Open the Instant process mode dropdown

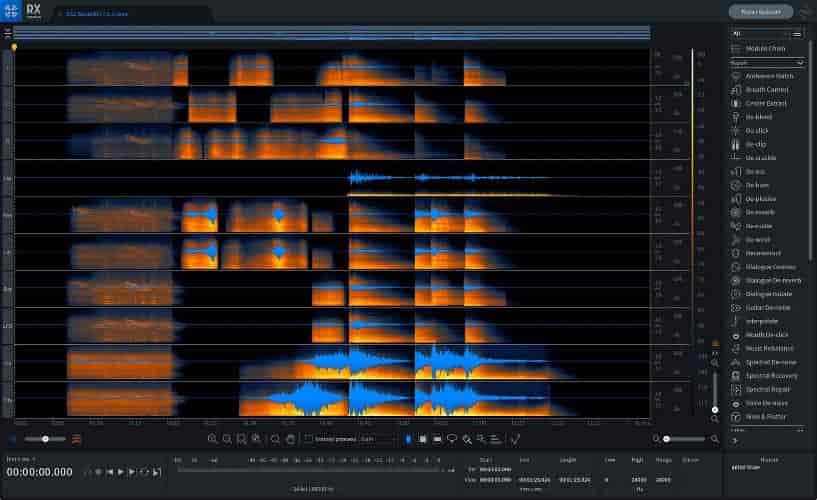[378, 439]
